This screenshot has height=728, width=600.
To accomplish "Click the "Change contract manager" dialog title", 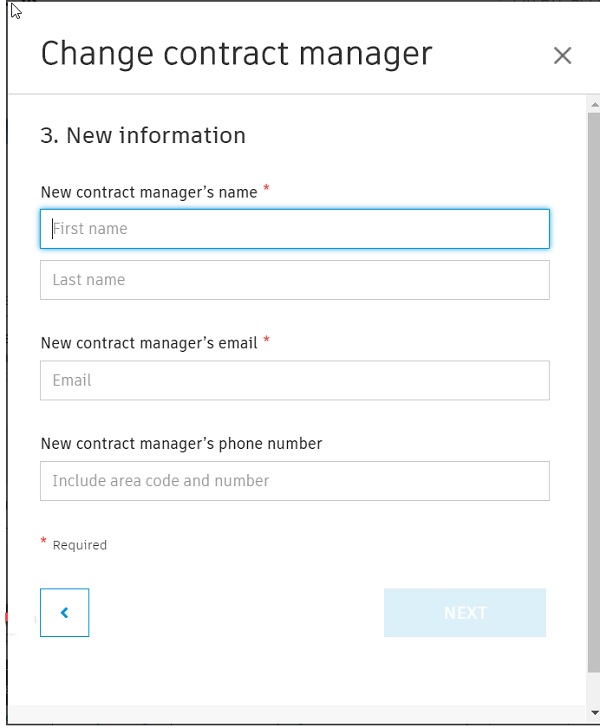I will 236,54.
